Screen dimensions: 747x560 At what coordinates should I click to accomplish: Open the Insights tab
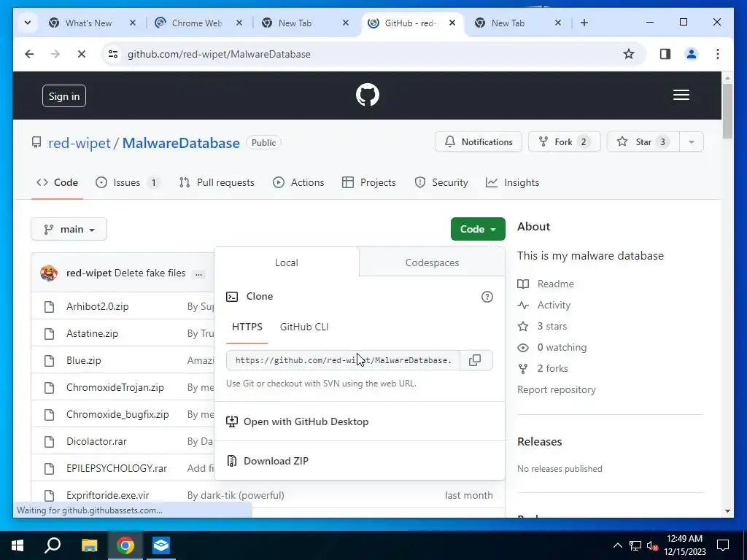[513, 183]
